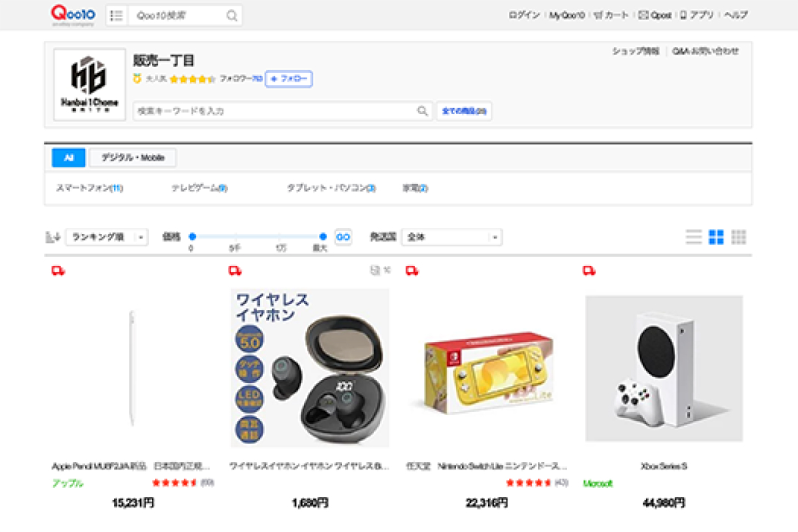Click the price slider track middle

(258, 237)
